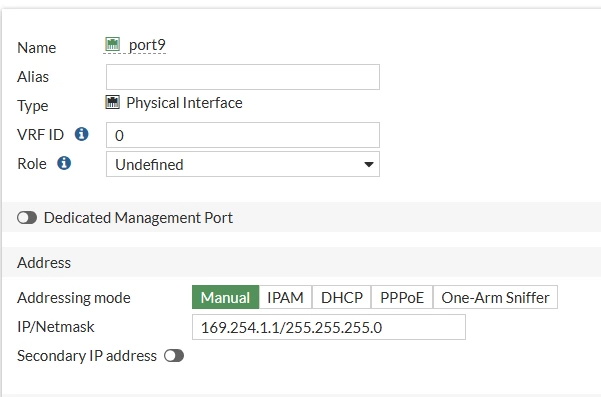This screenshot has width=601, height=397.
Task: Click the Type label
Action: click(x=33, y=106)
